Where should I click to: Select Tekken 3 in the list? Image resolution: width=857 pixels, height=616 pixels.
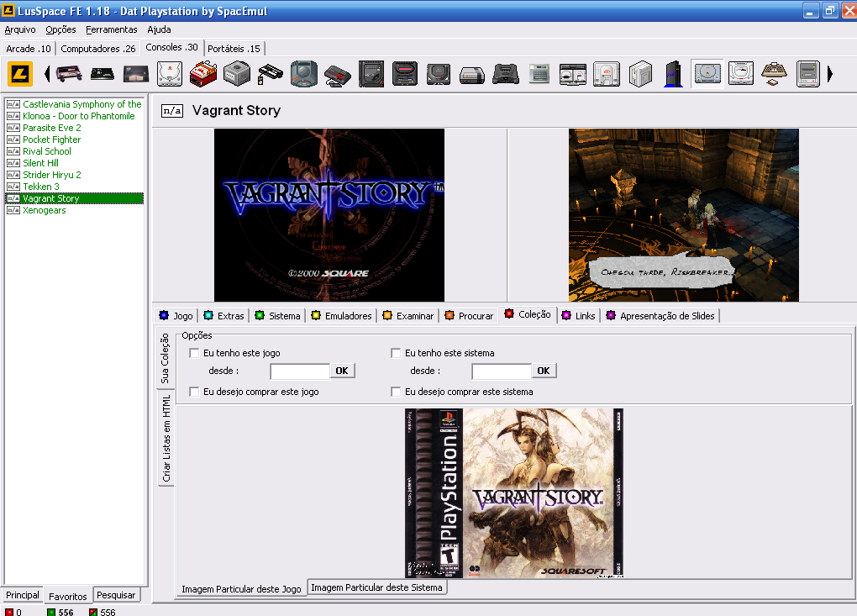click(74, 187)
